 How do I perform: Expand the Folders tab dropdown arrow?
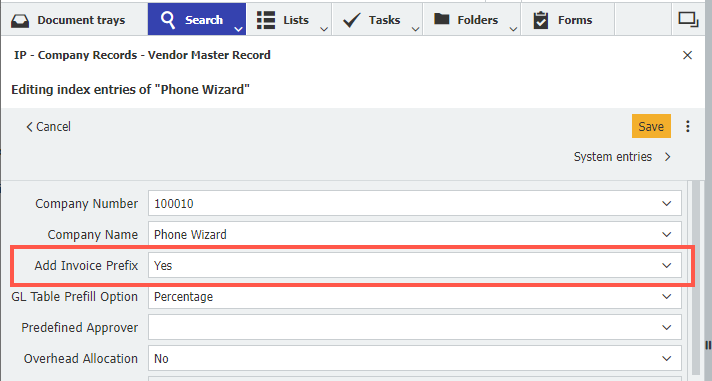513,29
